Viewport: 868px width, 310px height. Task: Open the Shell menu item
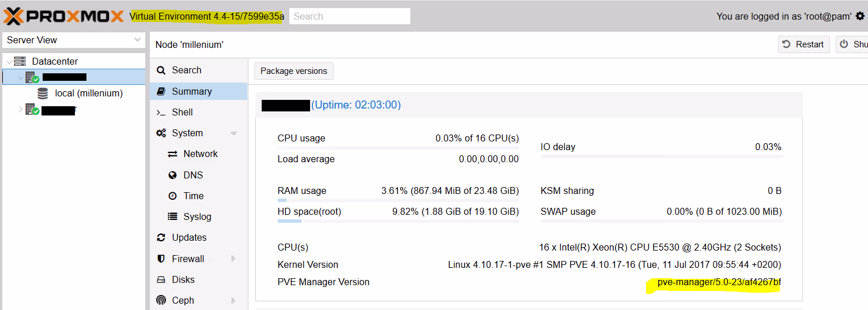182,112
